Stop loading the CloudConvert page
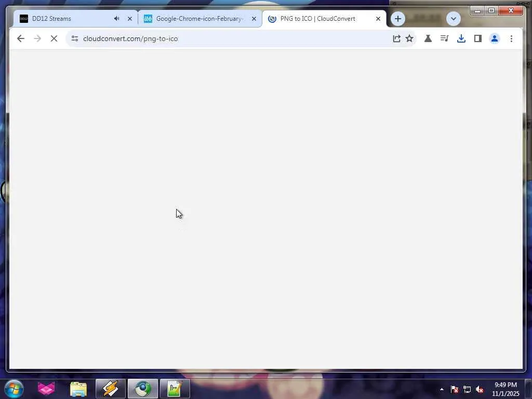532x399 pixels. [x=54, y=38]
